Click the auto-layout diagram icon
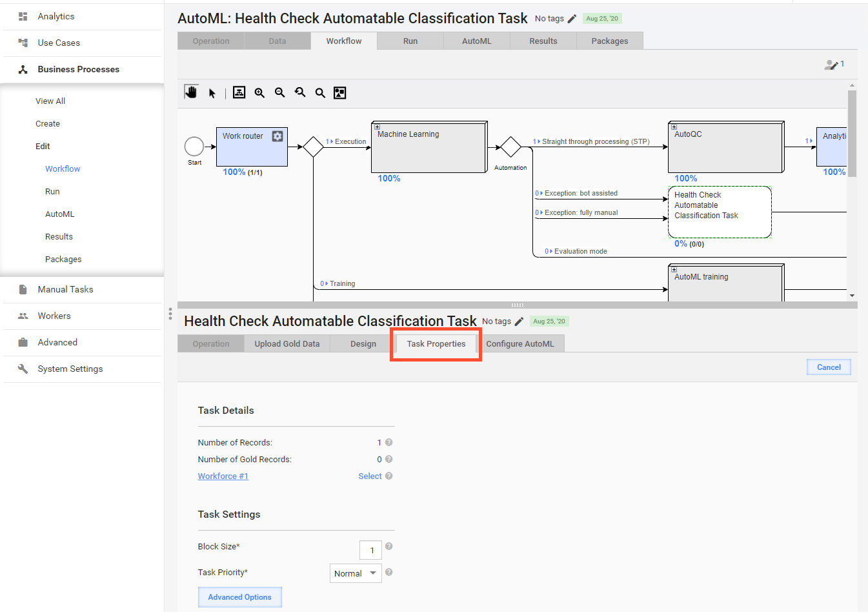Screen dimensions: 868x612 tap(239, 92)
